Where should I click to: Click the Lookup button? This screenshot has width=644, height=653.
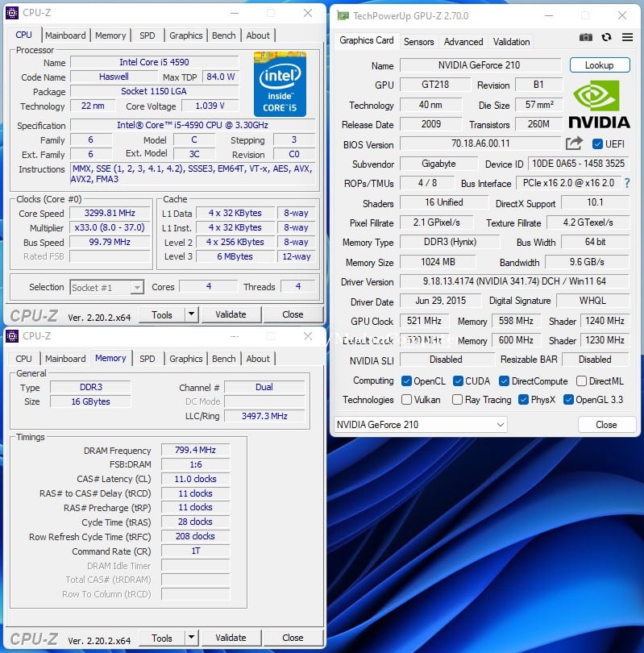[x=600, y=65]
